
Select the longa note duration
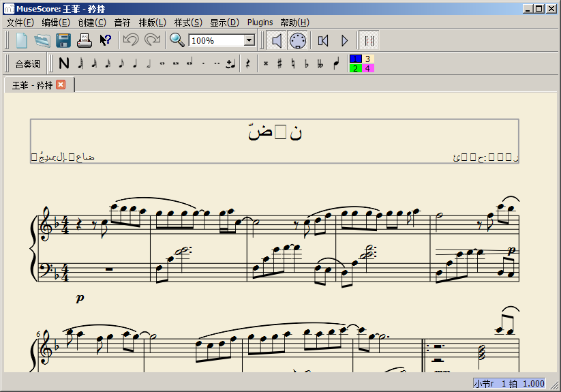(189, 63)
